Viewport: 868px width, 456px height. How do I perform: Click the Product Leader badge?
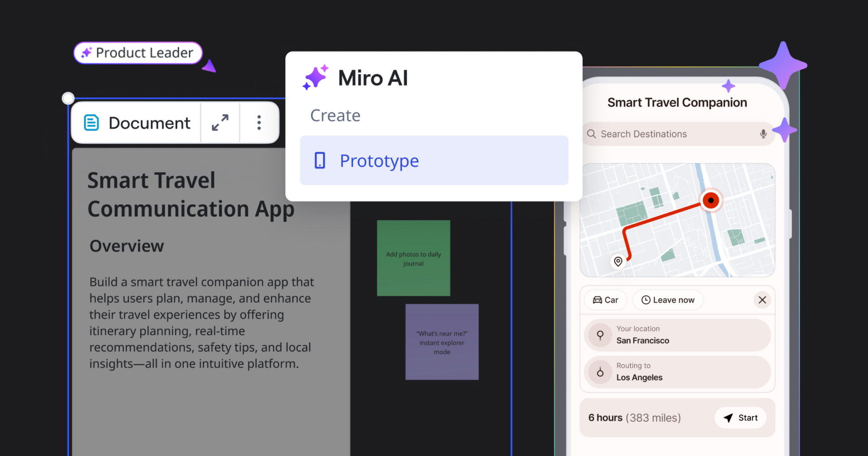(x=137, y=53)
